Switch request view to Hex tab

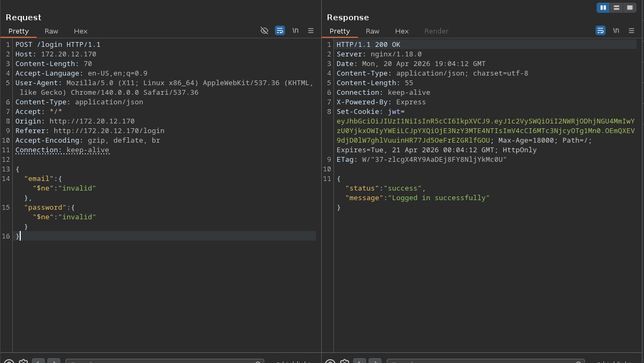80,31
